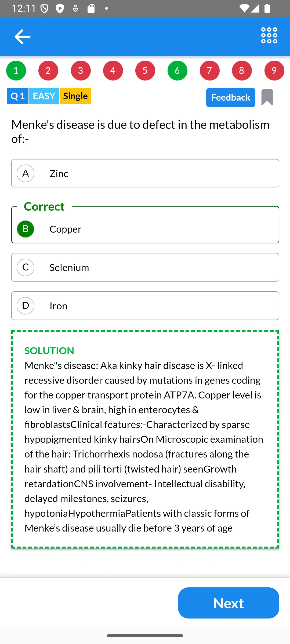Open question 4 from number strip
This screenshot has width=290, height=644.
click(x=113, y=71)
